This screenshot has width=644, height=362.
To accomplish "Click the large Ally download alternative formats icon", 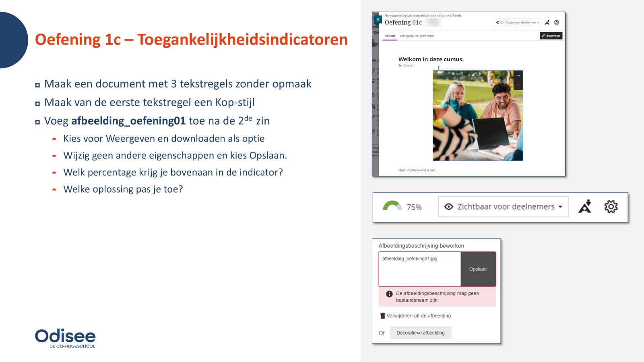I will (585, 206).
